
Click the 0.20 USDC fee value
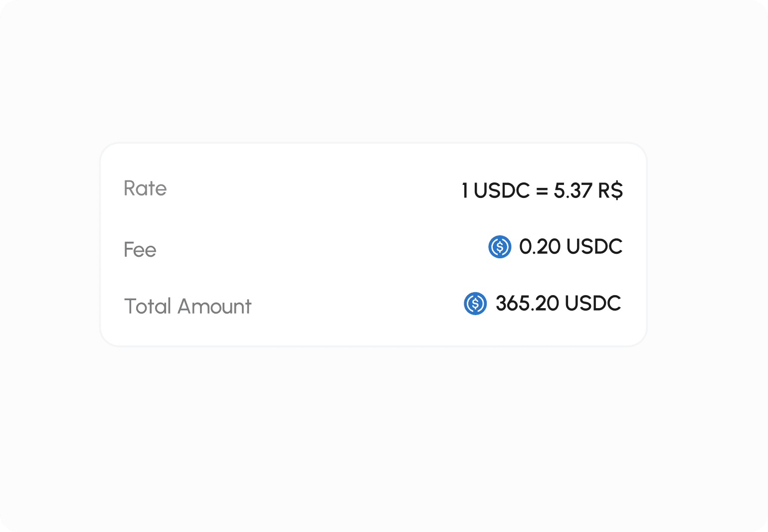(571, 246)
